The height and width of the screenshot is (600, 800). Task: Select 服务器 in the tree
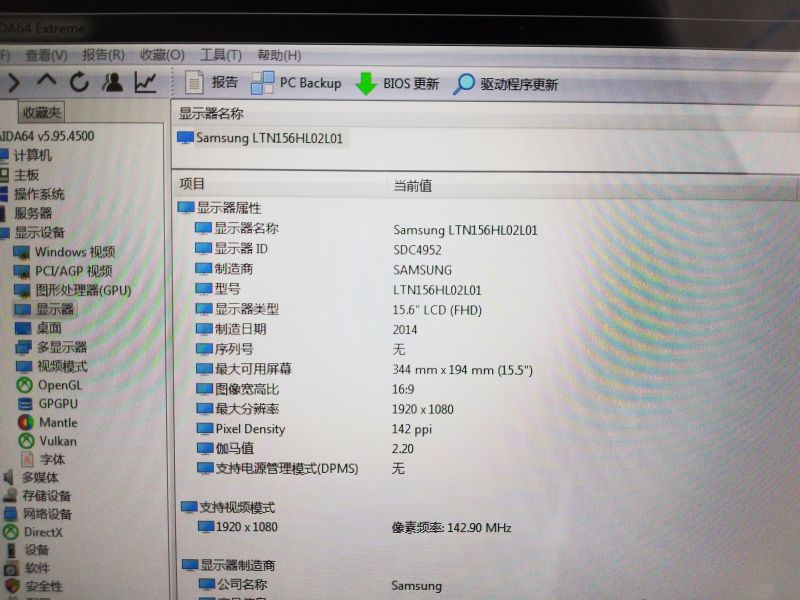[x=27, y=213]
